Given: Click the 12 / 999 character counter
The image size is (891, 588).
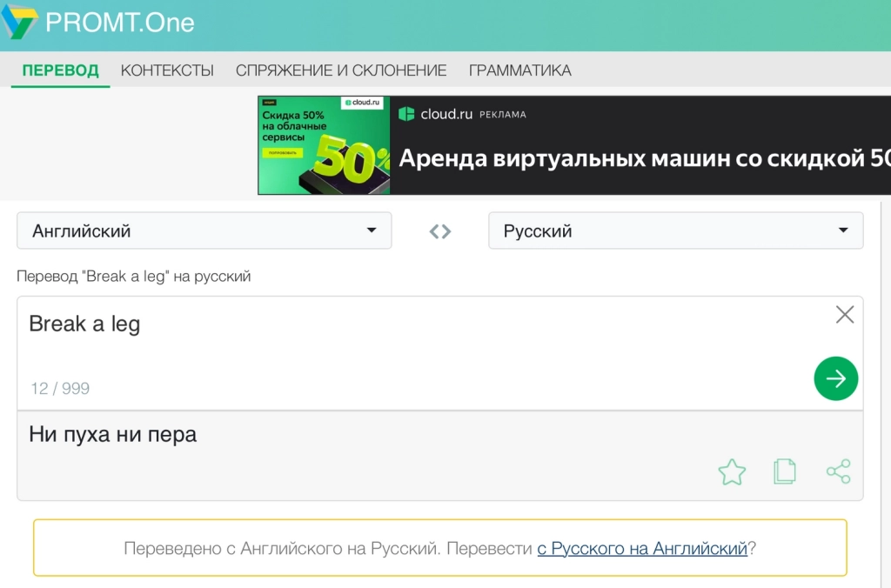Looking at the screenshot, I should [60, 389].
